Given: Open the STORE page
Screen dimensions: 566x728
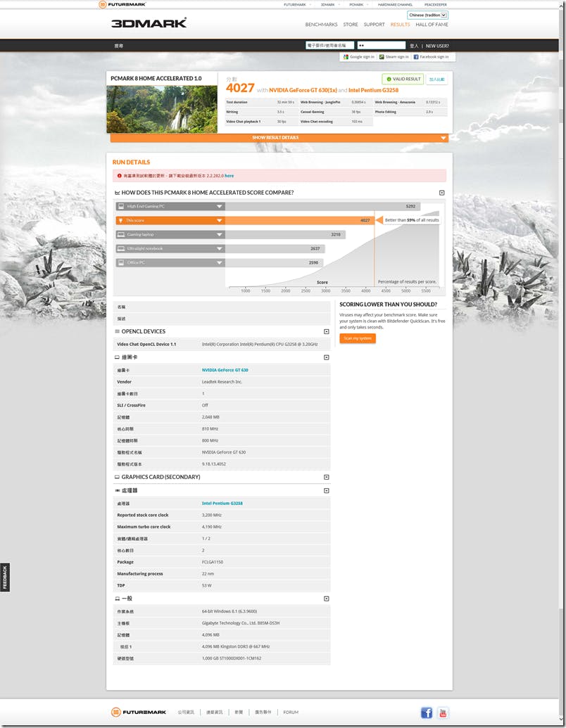Looking at the screenshot, I should [x=351, y=25].
